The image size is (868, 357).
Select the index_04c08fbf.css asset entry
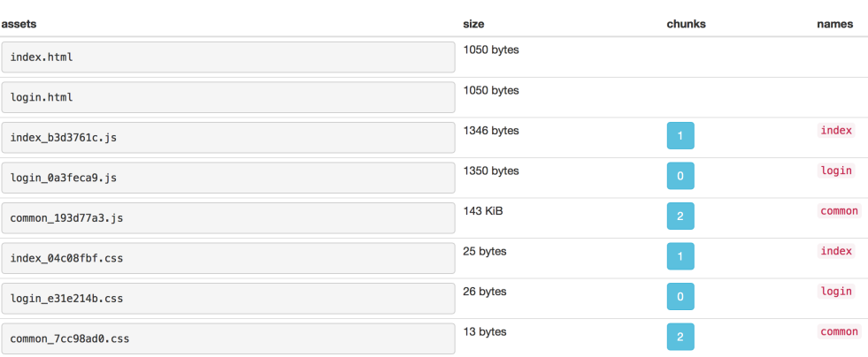point(228,258)
